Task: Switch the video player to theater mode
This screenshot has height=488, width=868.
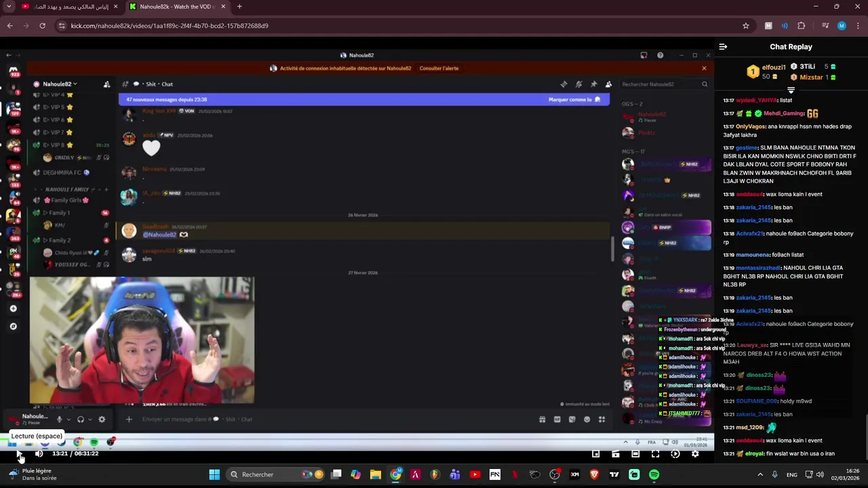Action: pyautogui.click(x=635, y=453)
